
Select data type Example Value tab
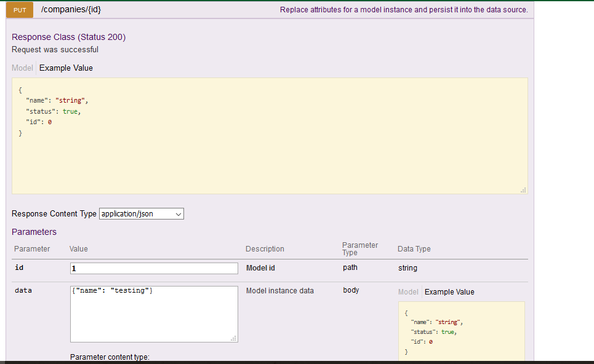point(449,292)
